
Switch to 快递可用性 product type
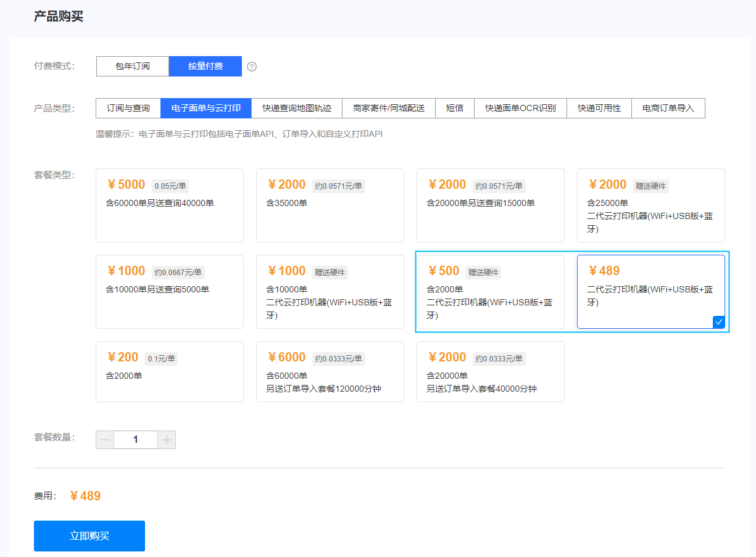pos(599,108)
